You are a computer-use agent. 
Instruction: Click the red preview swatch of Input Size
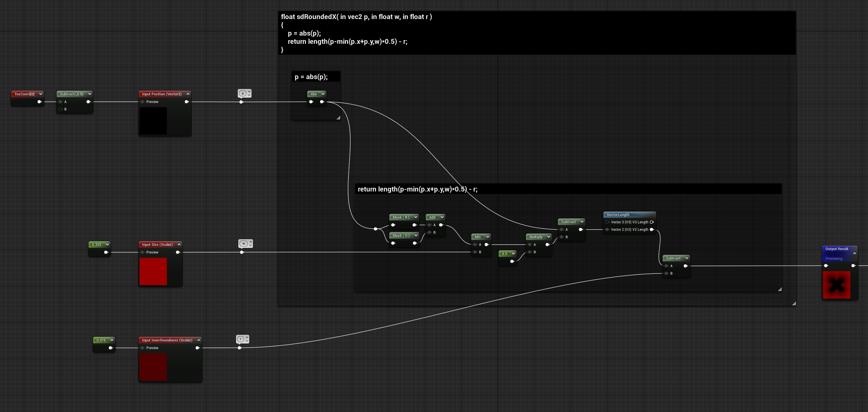(x=153, y=271)
